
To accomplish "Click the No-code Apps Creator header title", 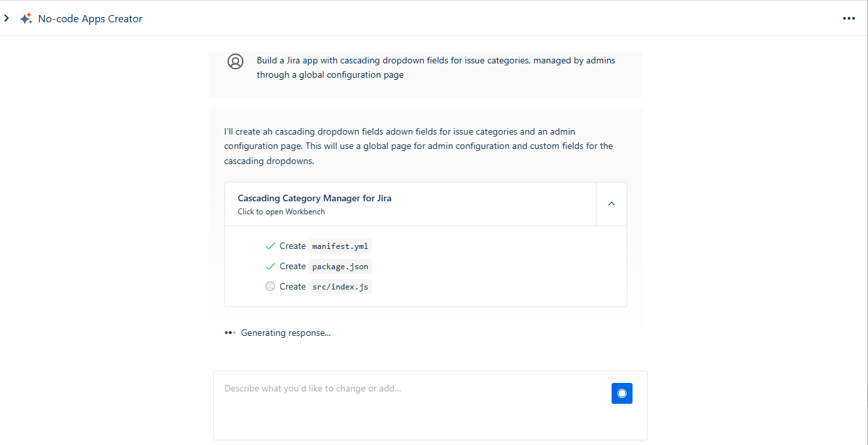I will (90, 19).
